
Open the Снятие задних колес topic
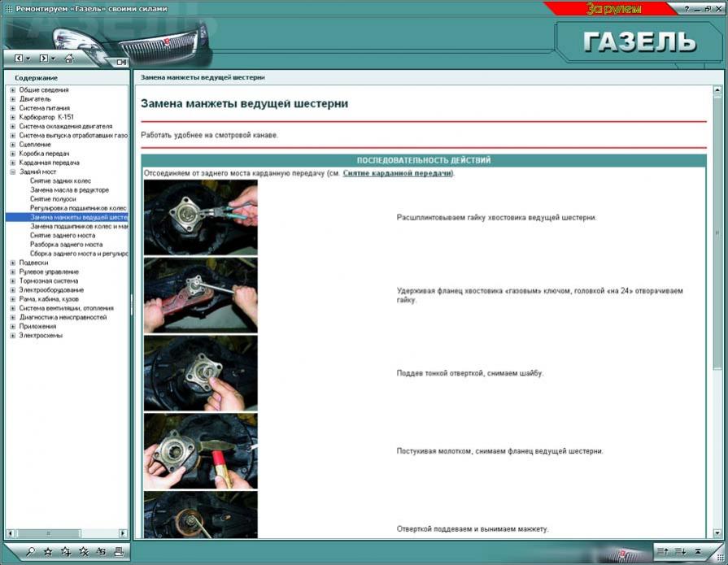click(x=60, y=181)
